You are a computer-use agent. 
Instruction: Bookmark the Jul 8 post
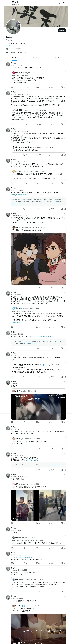click(62, 87)
